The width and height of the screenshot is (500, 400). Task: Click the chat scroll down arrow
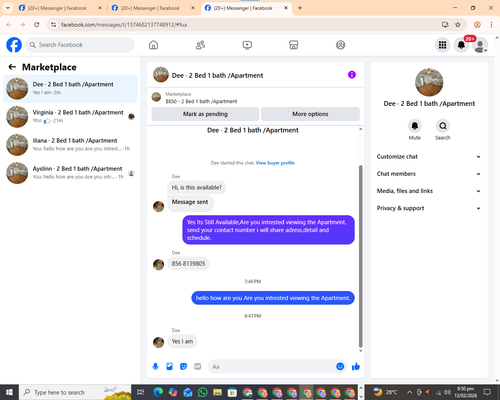(360, 351)
